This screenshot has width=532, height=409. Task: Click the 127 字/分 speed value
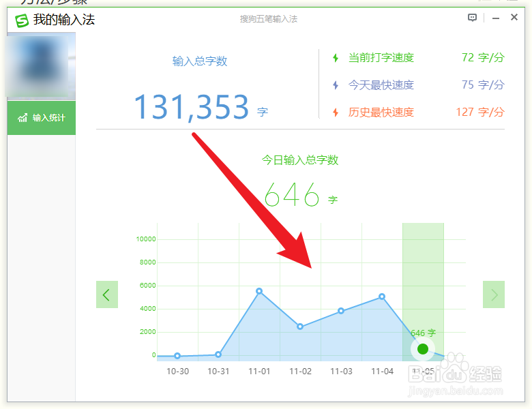480,112
